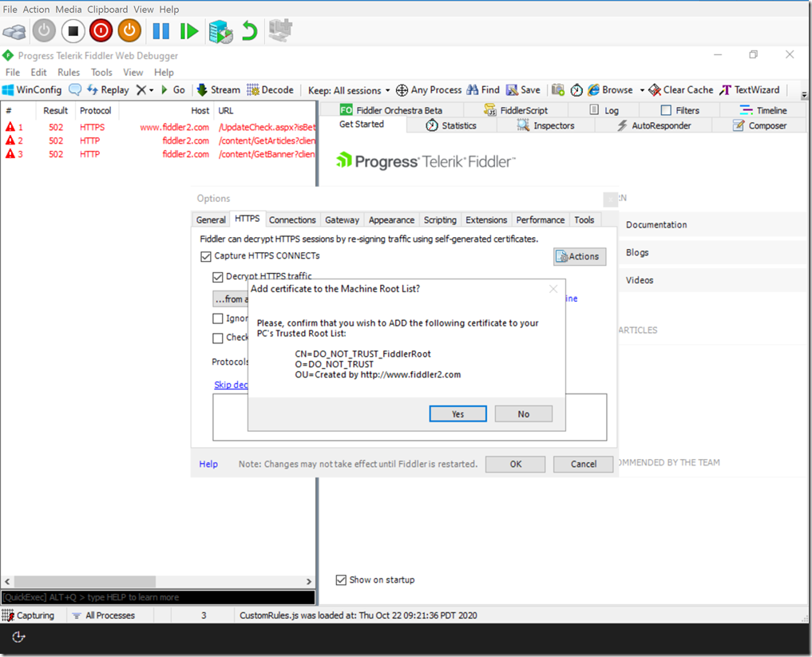
Task: Open the Find sessions tool
Action: click(x=483, y=89)
